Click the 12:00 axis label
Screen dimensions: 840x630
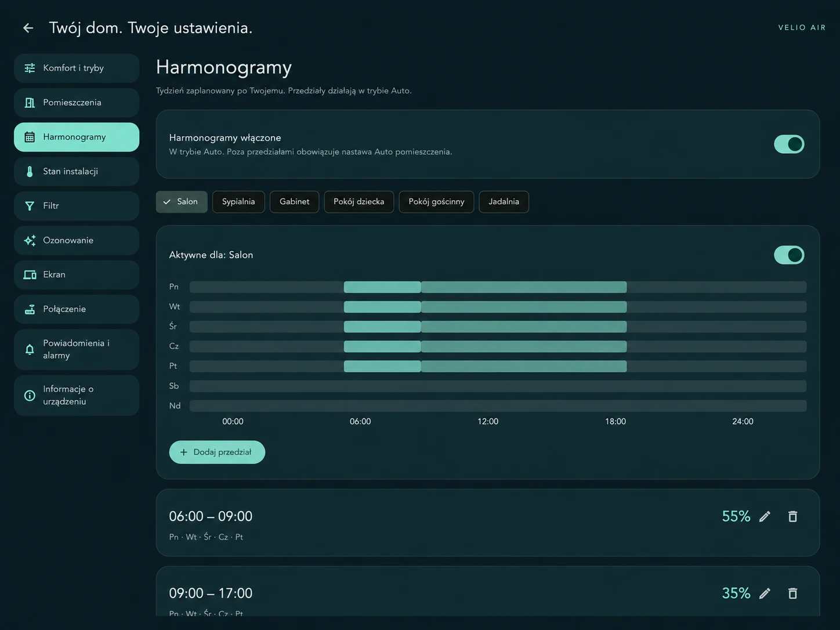pos(488,422)
